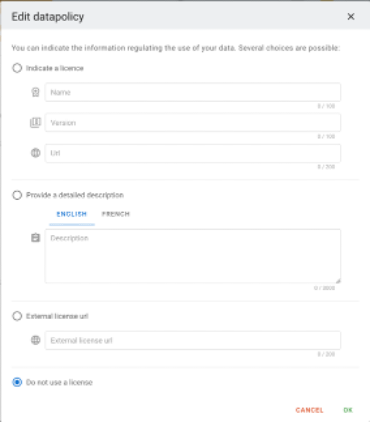Focus the External license url input
The height and width of the screenshot is (422, 370).
coord(193,340)
